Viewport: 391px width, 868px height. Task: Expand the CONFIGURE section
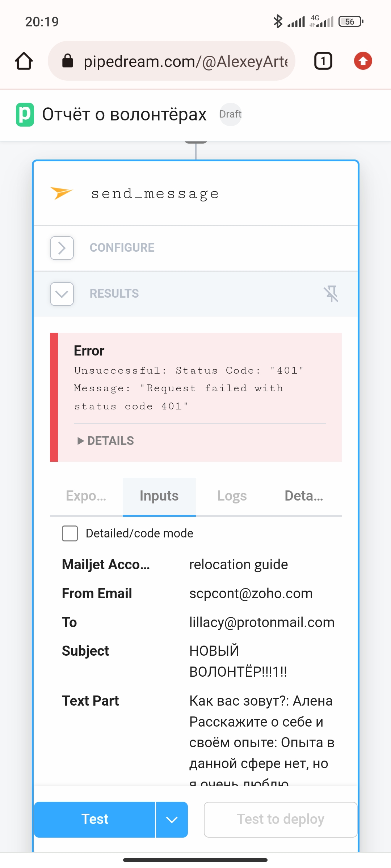(62, 248)
